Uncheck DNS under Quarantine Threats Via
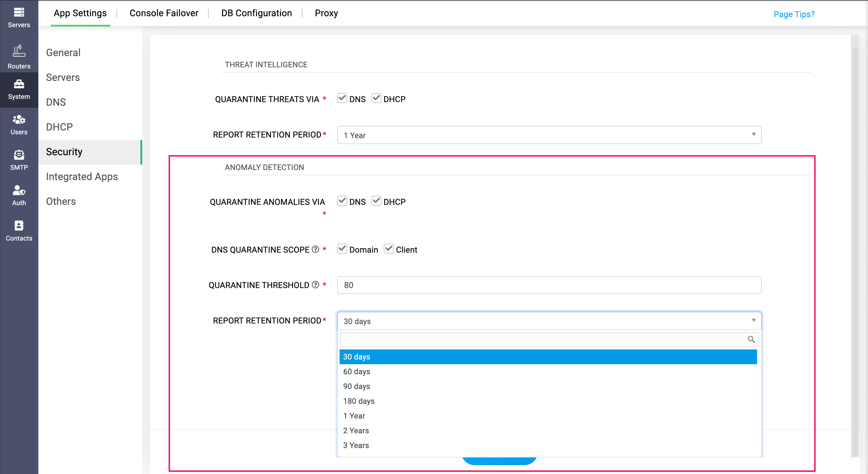 tap(342, 98)
